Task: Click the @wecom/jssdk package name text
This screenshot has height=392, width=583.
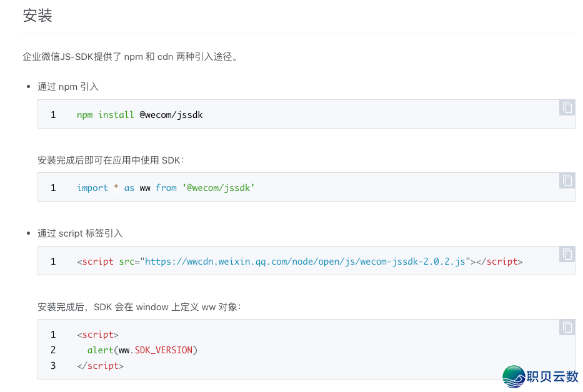Action: pos(171,115)
